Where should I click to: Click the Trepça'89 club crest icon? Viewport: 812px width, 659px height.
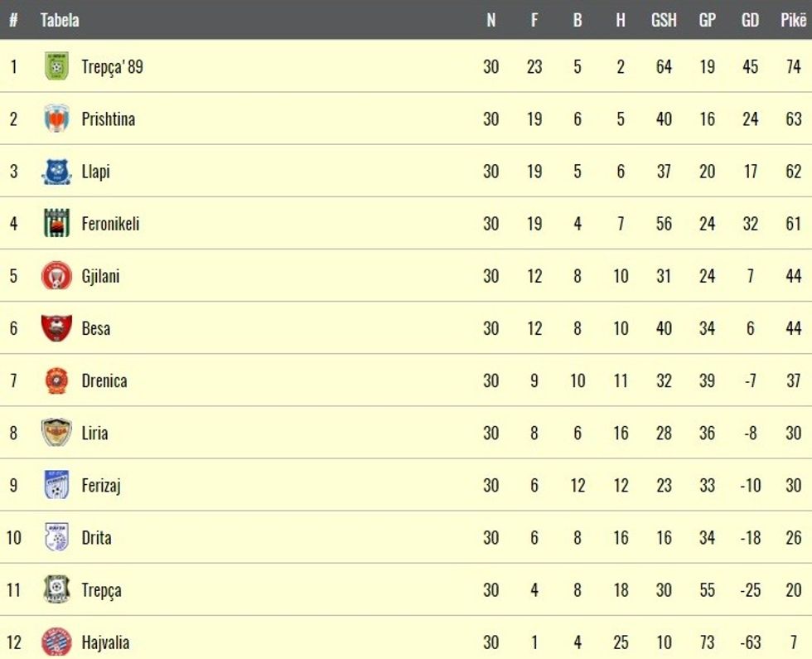pyautogui.click(x=56, y=66)
